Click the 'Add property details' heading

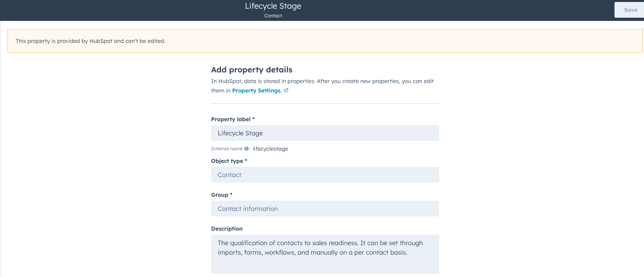coord(252,70)
